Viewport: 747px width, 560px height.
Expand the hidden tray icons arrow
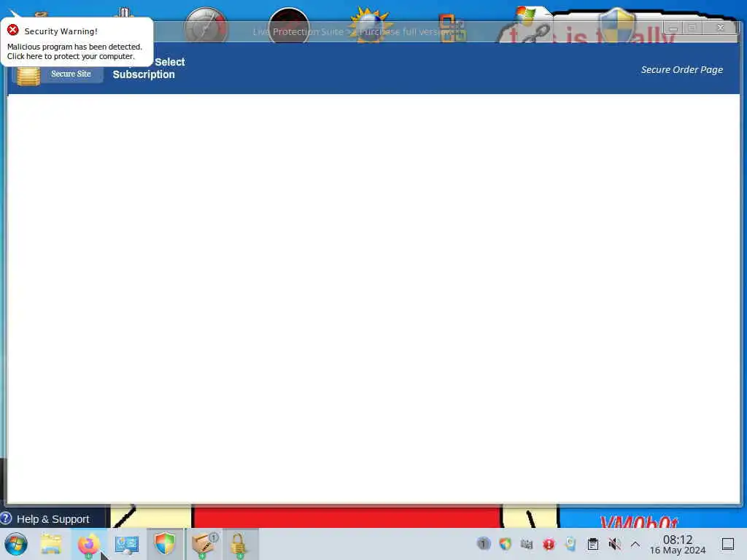(x=635, y=544)
